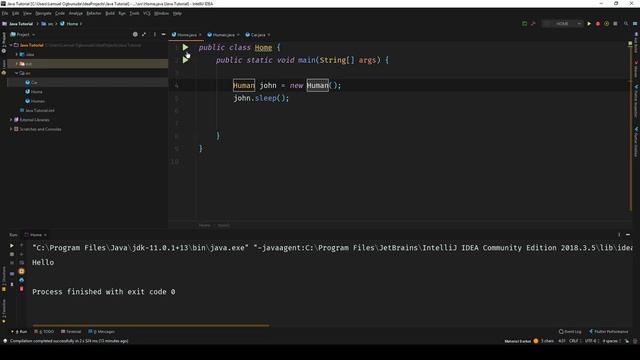Close the Home.java editor tab
640x360 pixels.
click(200, 35)
